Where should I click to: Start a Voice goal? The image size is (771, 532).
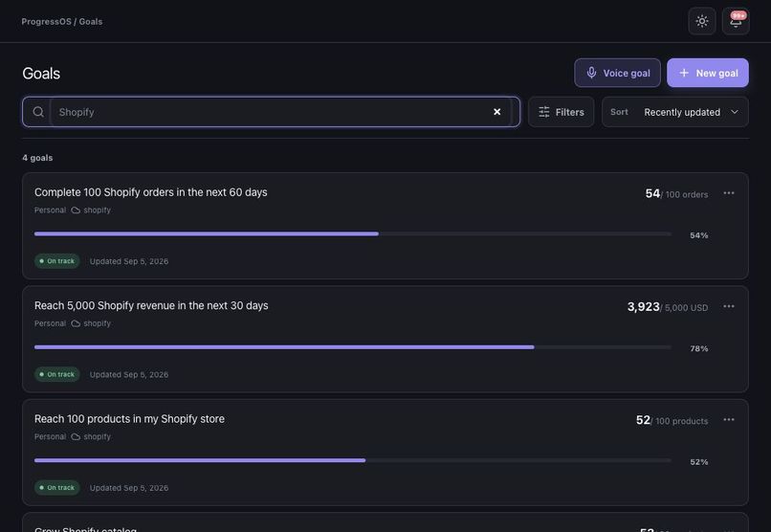point(617,73)
